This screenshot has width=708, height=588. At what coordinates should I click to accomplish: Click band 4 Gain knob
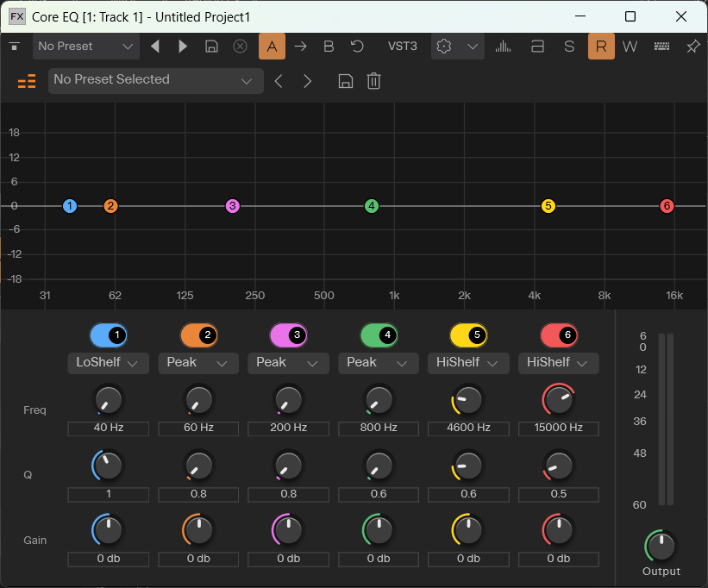[x=379, y=530]
